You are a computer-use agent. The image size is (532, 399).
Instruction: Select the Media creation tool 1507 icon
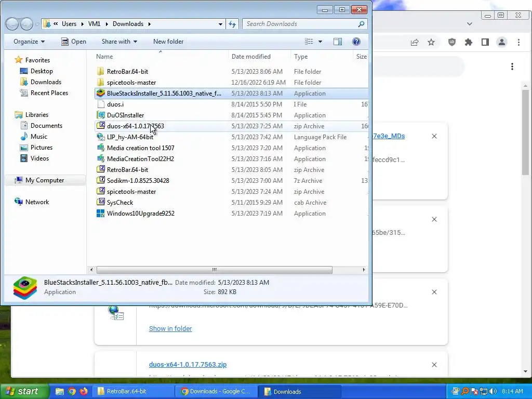tap(100, 148)
